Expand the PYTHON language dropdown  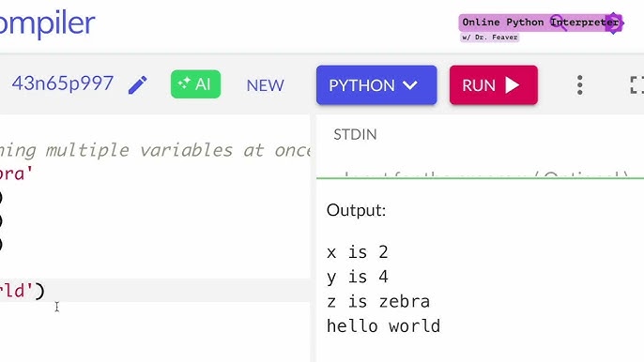pyautogui.click(x=376, y=85)
